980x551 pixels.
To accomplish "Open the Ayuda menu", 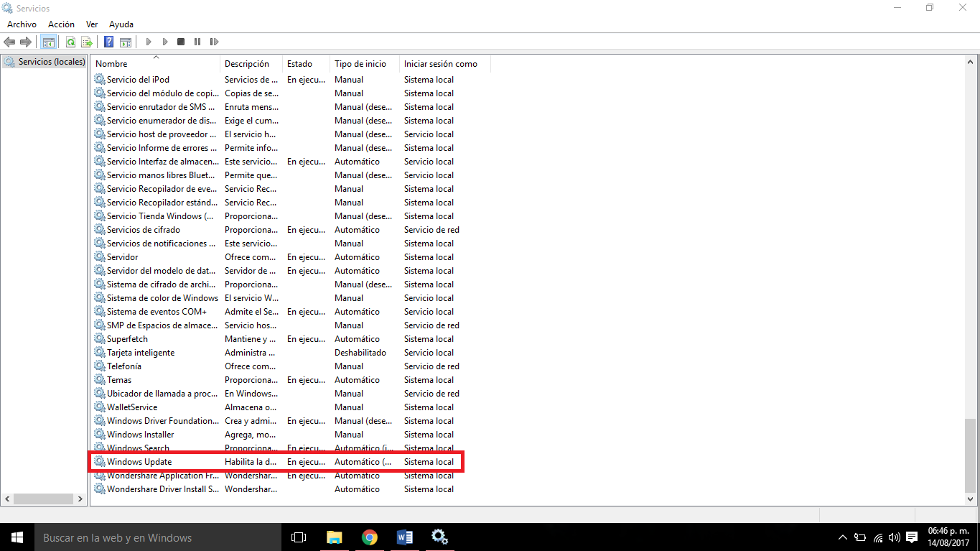I will pyautogui.click(x=121, y=24).
